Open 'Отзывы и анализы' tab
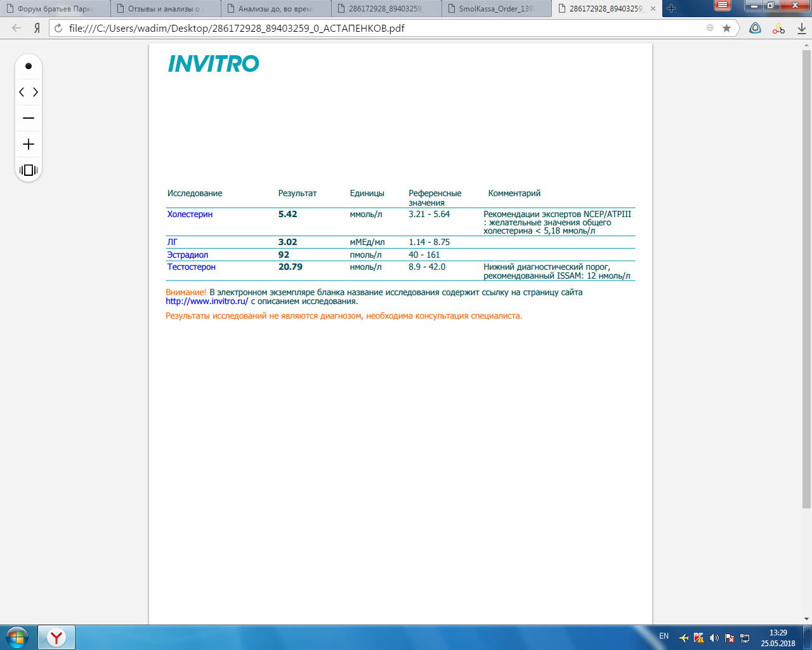The image size is (812, 650). tap(164, 9)
